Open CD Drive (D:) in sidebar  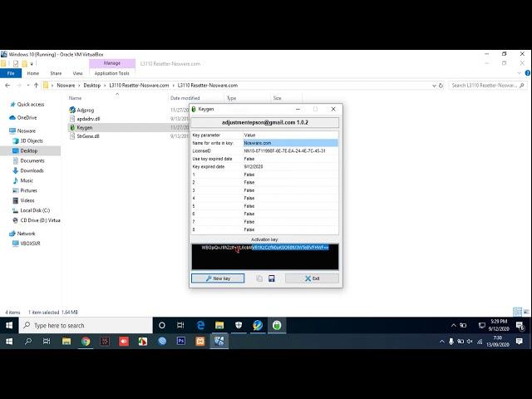(37, 220)
